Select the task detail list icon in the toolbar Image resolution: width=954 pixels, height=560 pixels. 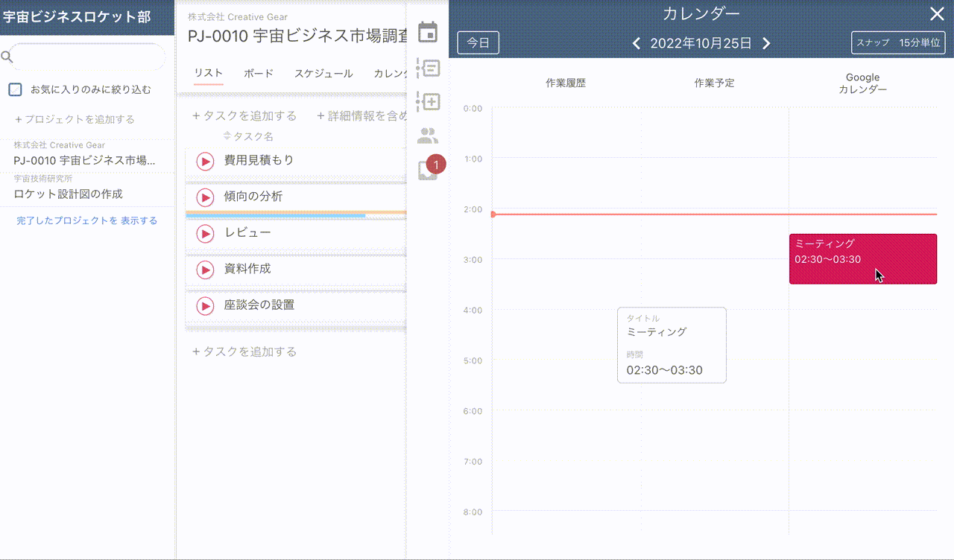click(x=429, y=69)
